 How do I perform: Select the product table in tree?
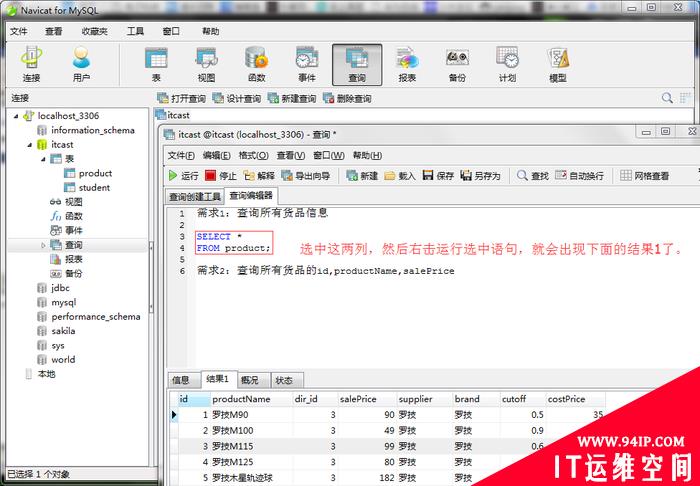pyautogui.click(x=88, y=173)
